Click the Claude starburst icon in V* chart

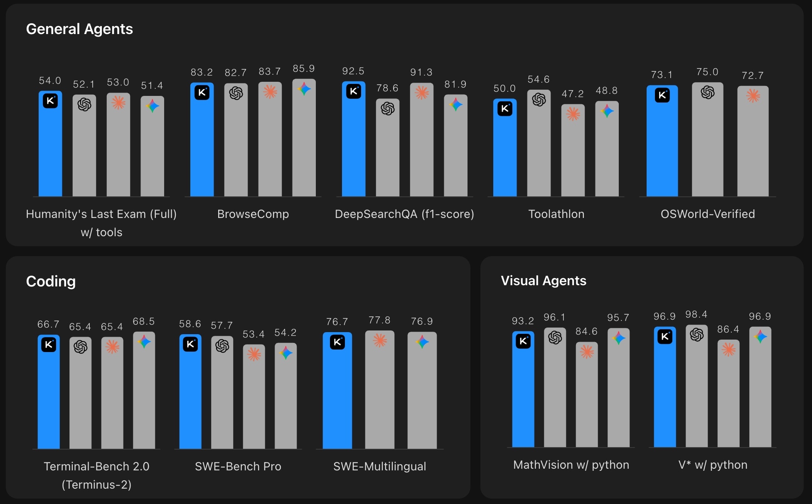pyautogui.click(x=728, y=350)
